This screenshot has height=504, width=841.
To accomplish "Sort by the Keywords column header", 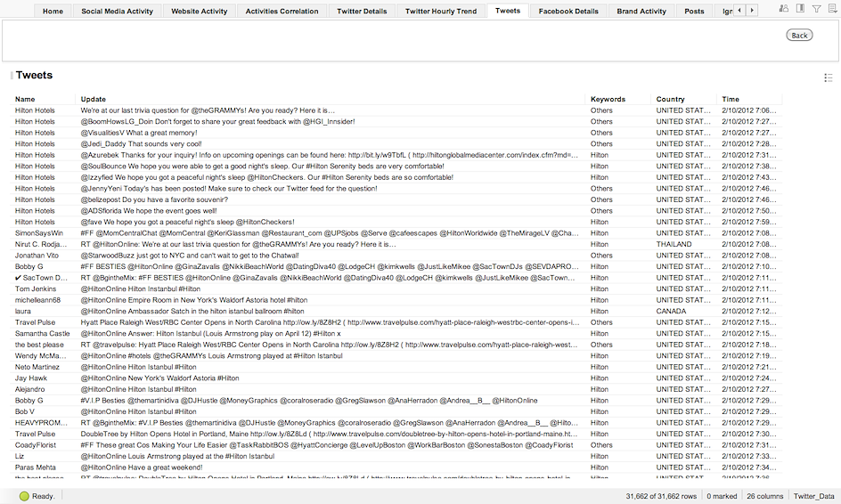I will (x=608, y=99).
